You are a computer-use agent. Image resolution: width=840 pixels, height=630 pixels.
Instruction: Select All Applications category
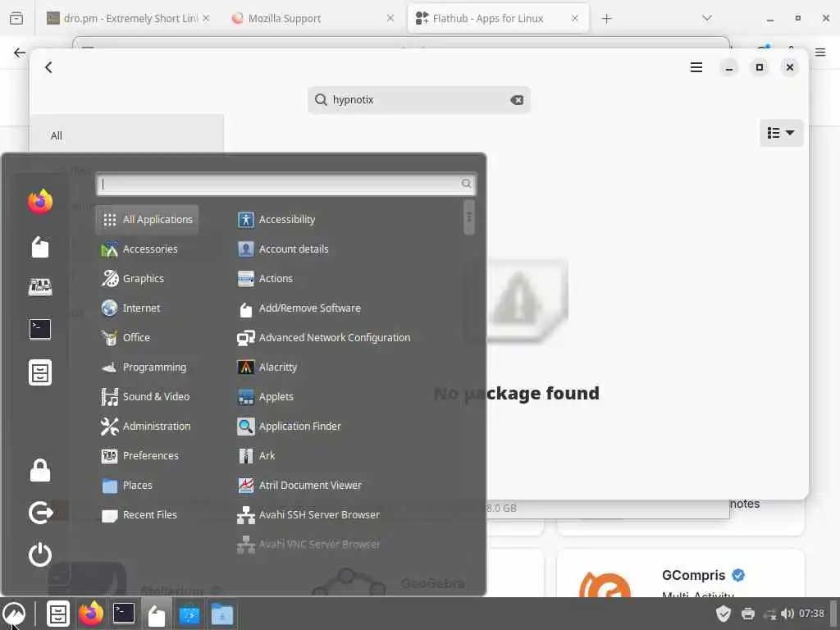click(147, 220)
